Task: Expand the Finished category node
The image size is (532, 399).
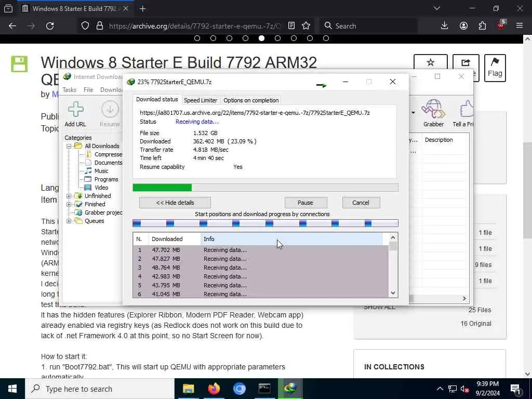Action: pyautogui.click(x=69, y=204)
